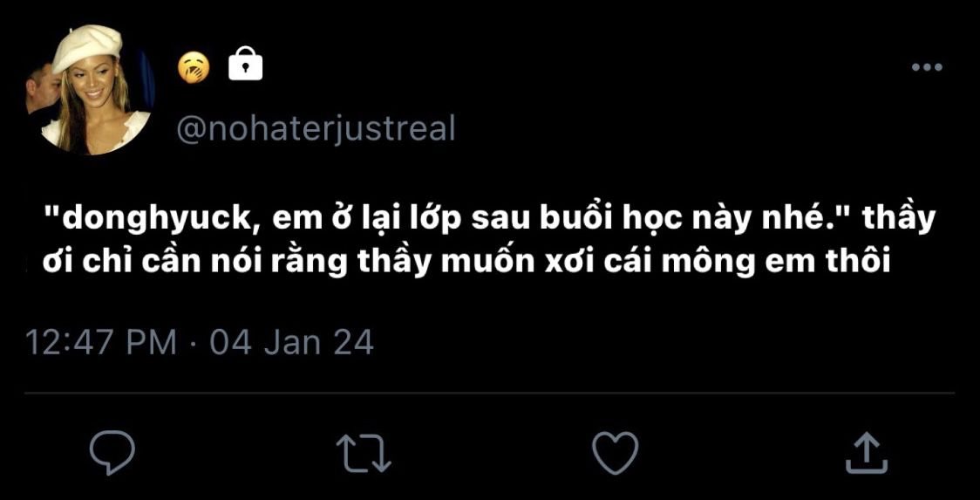Screen dimensions: 980x500
Task: Click the yawning emoji display name
Action: [x=194, y=67]
